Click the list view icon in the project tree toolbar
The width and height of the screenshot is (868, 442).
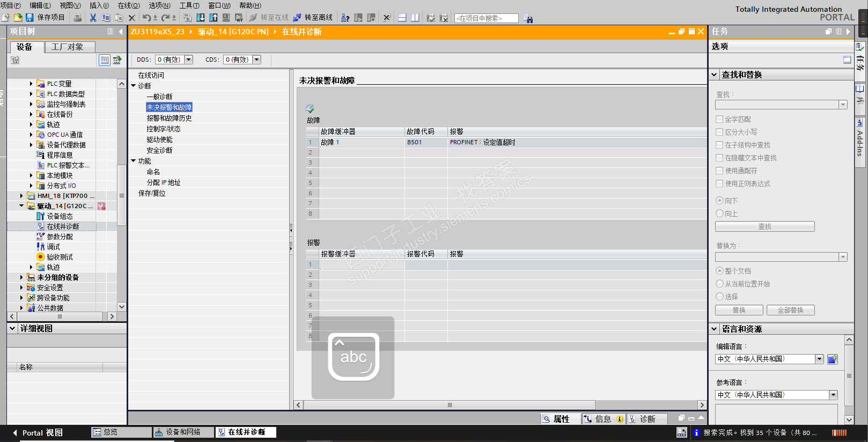click(x=105, y=60)
